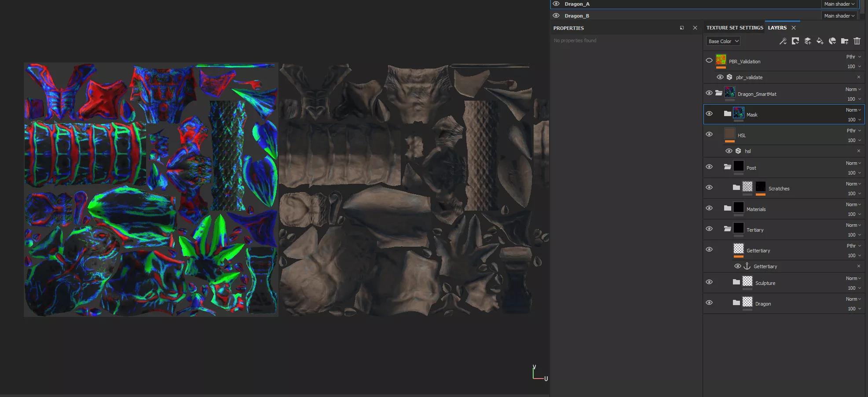Add a new fill layer
This screenshot has height=397, width=868.
820,41
